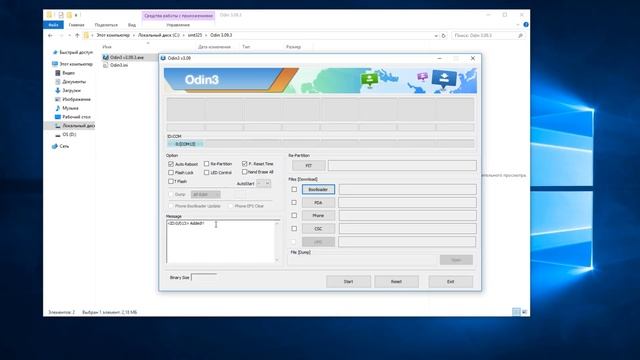Click the Reset button in Odin3
640x360 pixels.
396,282
